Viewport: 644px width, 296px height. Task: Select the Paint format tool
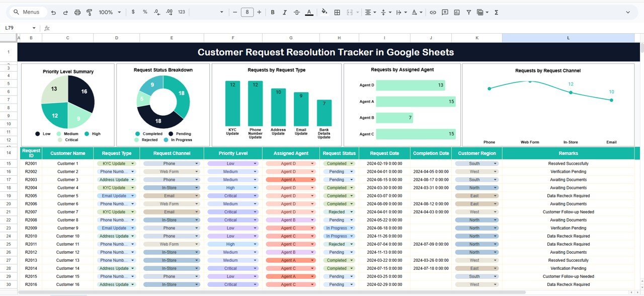pos(89,12)
